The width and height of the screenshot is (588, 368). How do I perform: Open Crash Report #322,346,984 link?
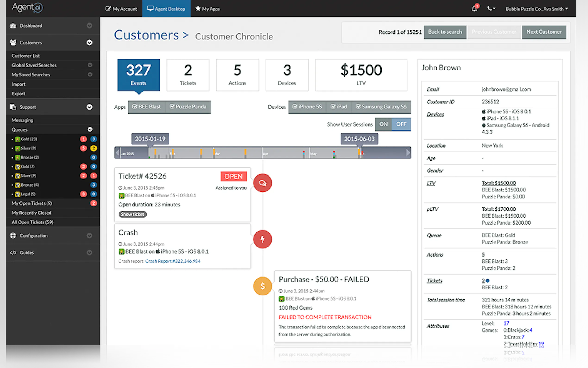173,261
